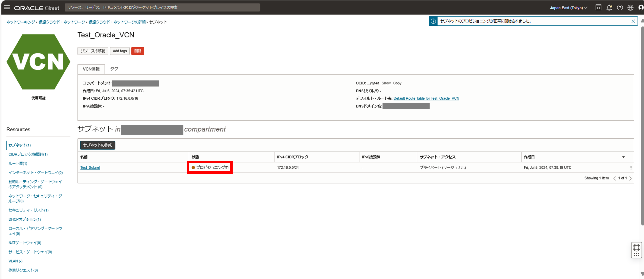Go to next page of subnets

(630, 178)
